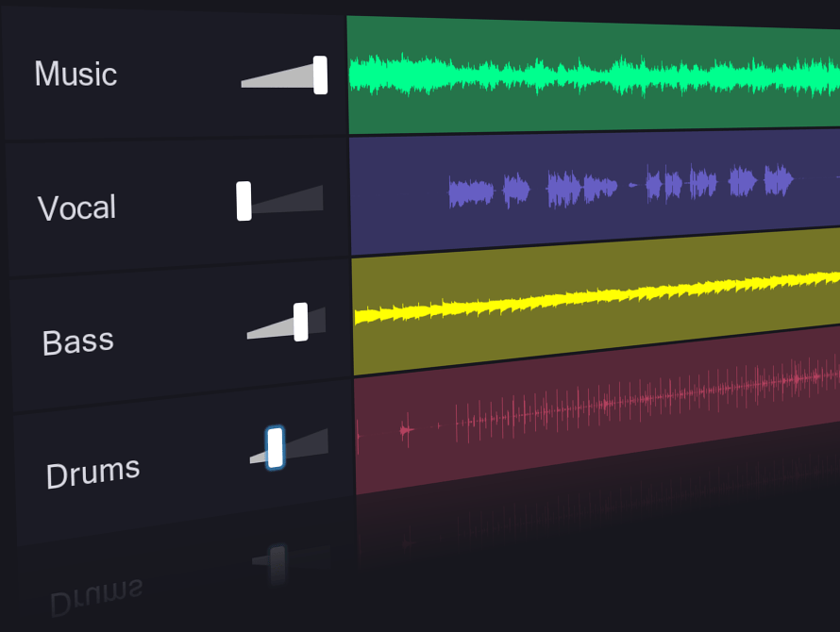Screen dimensions: 840x632
Task: Click the wide end of Drums volume wedge
Action: point(322,441)
